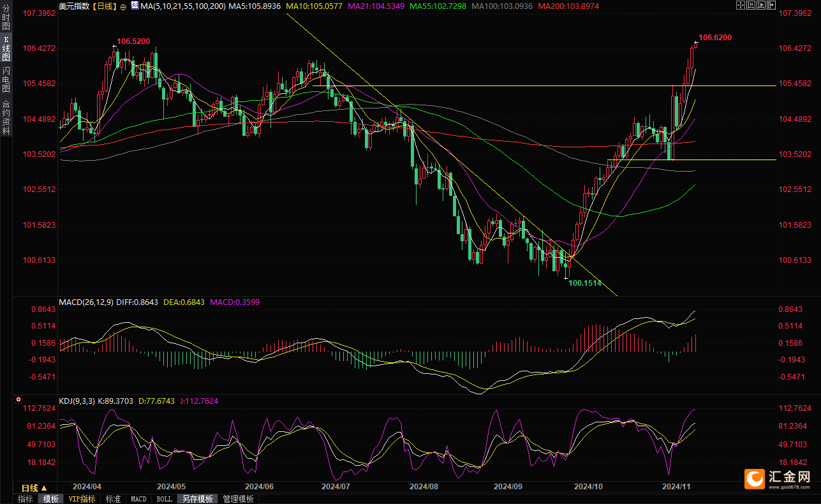Image resolution: width=821 pixels, height=504 pixels.
Task: Click the MACD(26,12,9) indicator label
Action: [85, 302]
